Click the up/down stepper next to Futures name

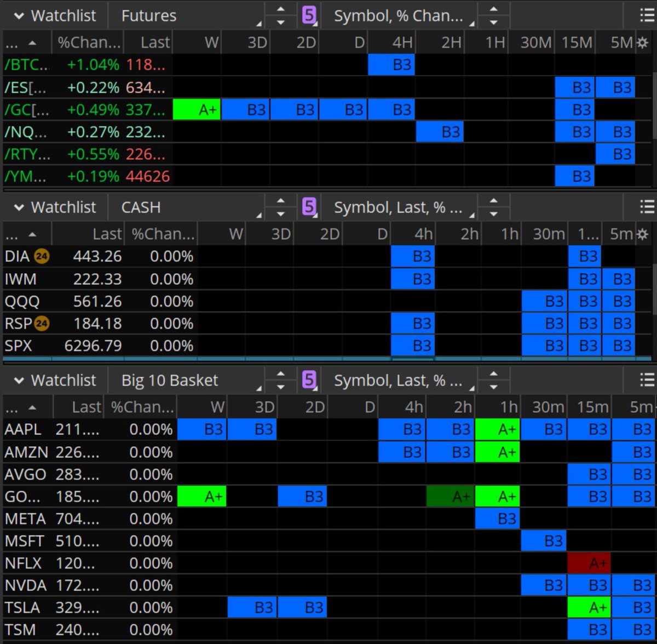280,16
